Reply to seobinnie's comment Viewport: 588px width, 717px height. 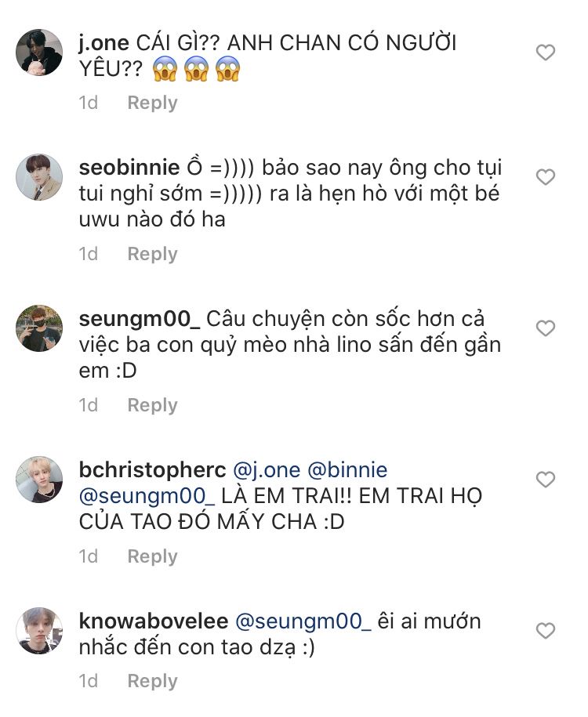152,254
